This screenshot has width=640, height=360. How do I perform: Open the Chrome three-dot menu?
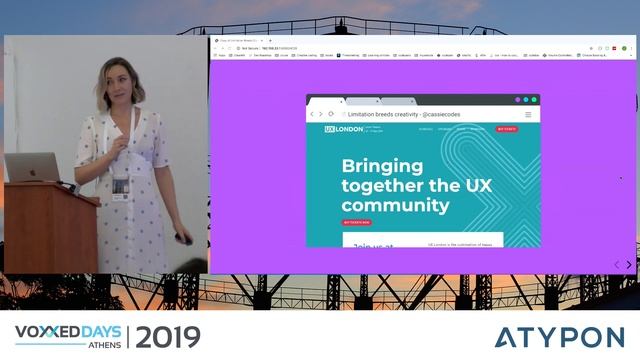click(631, 48)
